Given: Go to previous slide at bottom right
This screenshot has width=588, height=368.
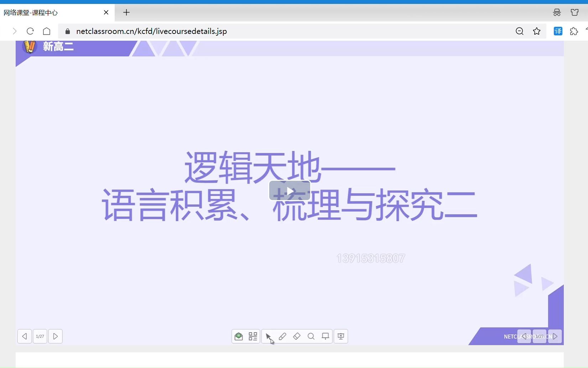Looking at the screenshot, I should pos(524,336).
